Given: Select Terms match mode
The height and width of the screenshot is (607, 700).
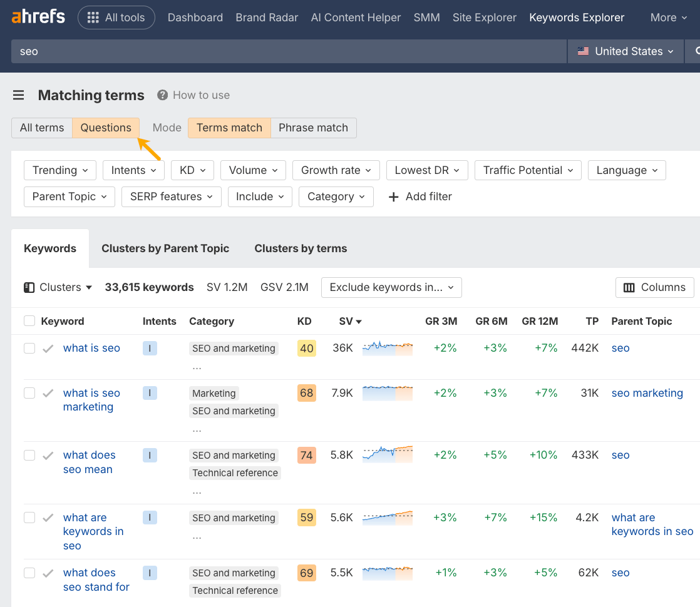Looking at the screenshot, I should [229, 128].
